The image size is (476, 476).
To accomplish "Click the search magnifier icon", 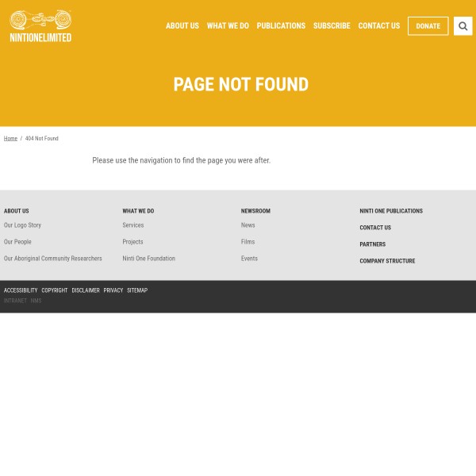I will pyautogui.click(x=463, y=26).
